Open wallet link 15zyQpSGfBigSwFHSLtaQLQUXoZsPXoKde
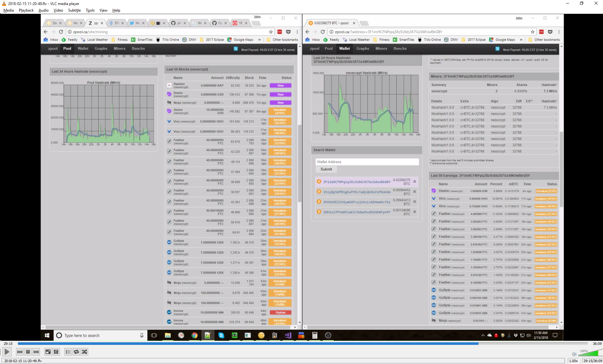Image resolution: width=603 pixels, height=364 pixels. (x=357, y=192)
